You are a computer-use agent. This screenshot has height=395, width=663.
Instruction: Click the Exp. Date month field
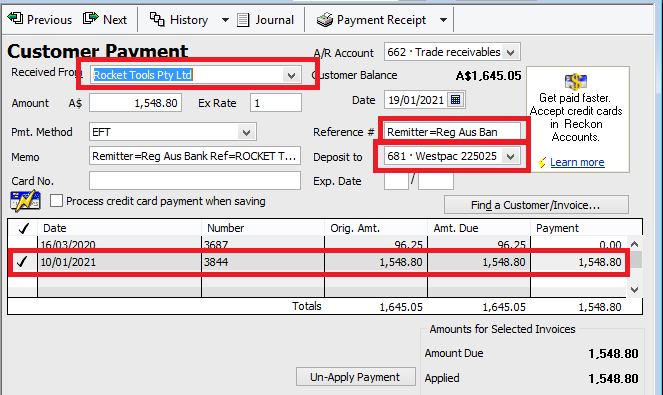pyautogui.click(x=396, y=181)
